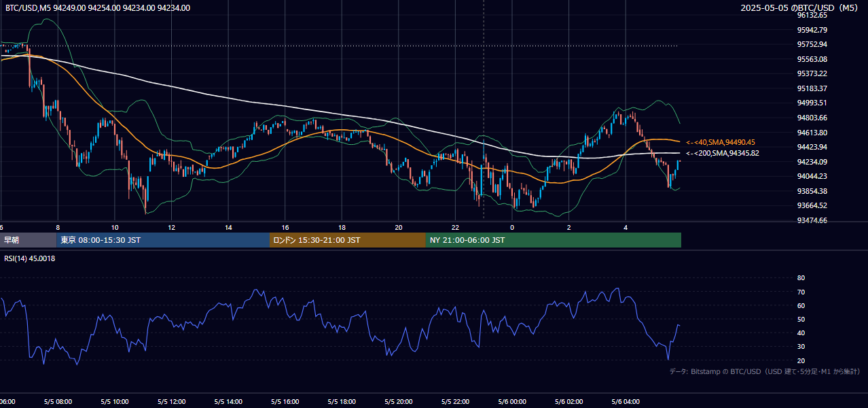Click price axis value 93474.66

point(812,220)
